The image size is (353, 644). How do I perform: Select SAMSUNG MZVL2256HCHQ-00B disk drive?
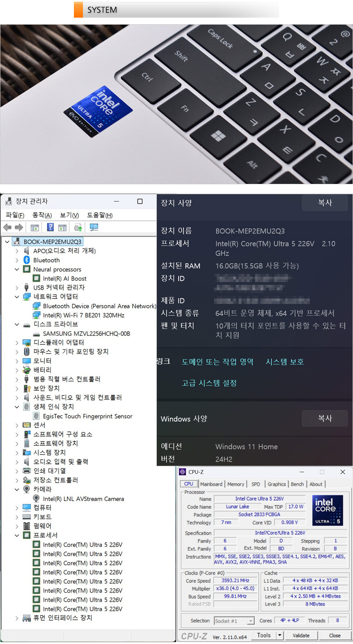point(86,334)
